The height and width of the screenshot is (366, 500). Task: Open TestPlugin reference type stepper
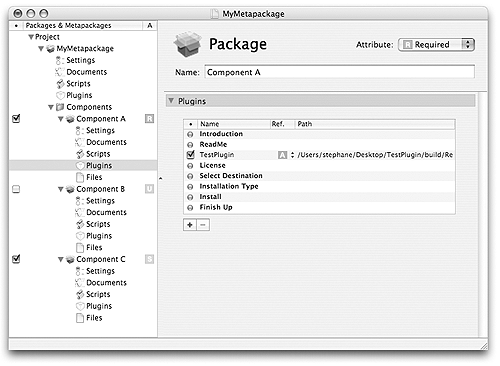click(x=292, y=155)
